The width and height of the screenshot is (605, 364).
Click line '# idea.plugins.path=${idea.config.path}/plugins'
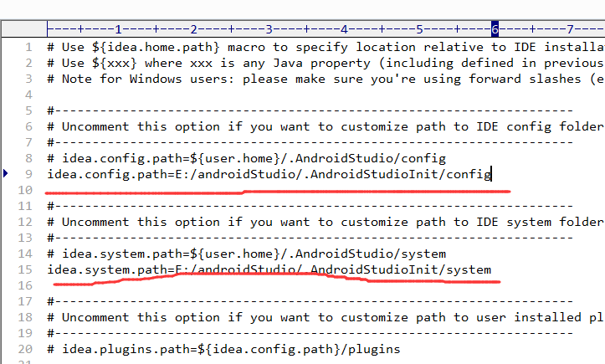pyautogui.click(x=223, y=349)
